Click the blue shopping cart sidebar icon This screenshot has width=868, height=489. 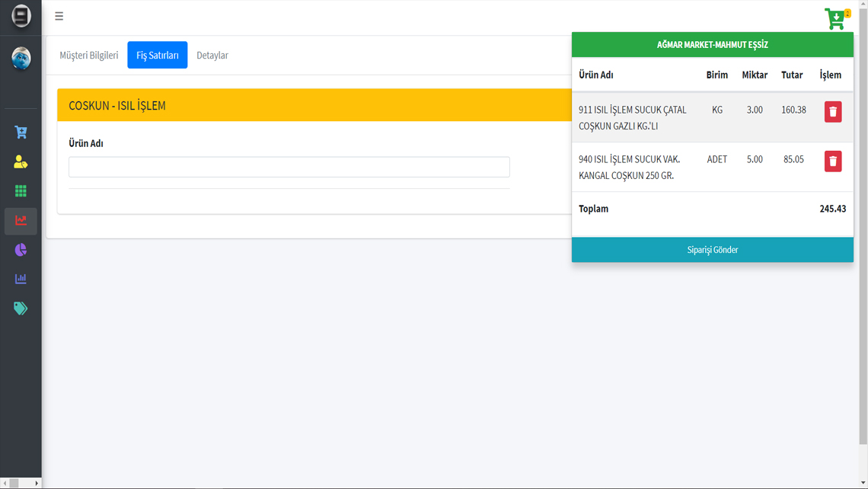coord(21,133)
